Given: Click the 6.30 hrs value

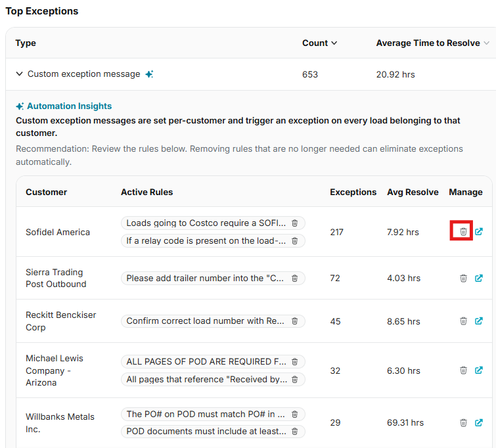Looking at the screenshot, I should [x=403, y=370].
